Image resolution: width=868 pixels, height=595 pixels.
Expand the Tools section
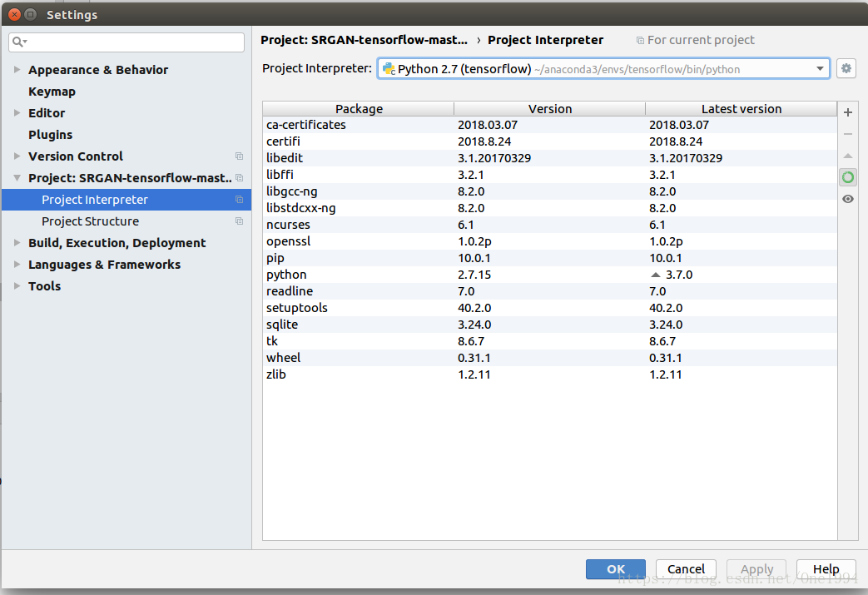pyautogui.click(x=17, y=285)
